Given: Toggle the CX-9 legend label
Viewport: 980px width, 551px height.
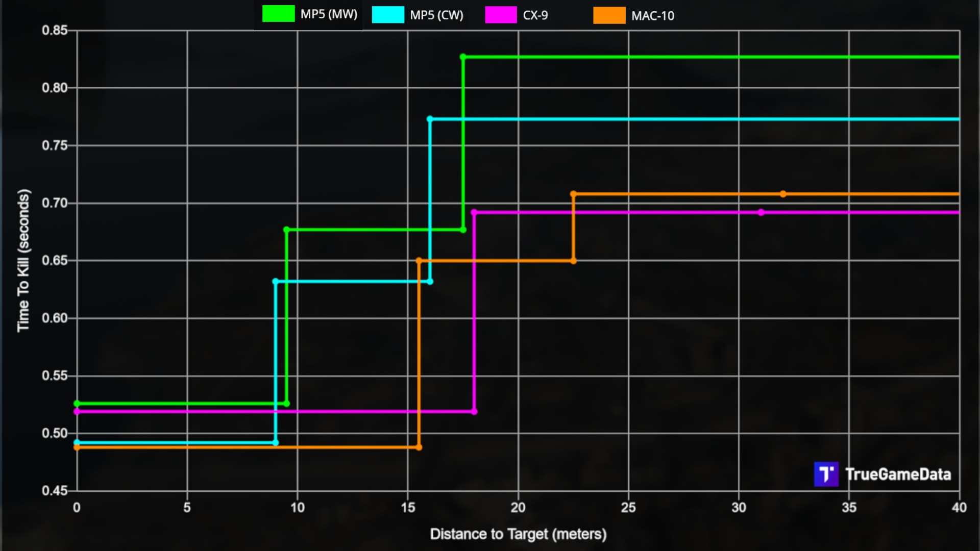Looking at the screenshot, I should click(x=535, y=15).
